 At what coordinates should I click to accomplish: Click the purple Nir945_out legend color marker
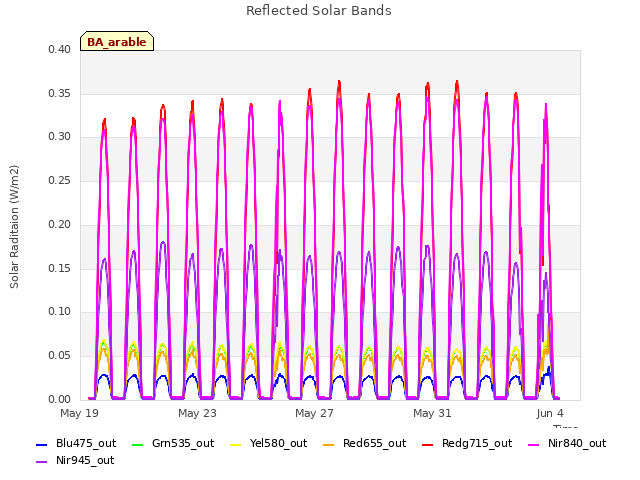42,462
